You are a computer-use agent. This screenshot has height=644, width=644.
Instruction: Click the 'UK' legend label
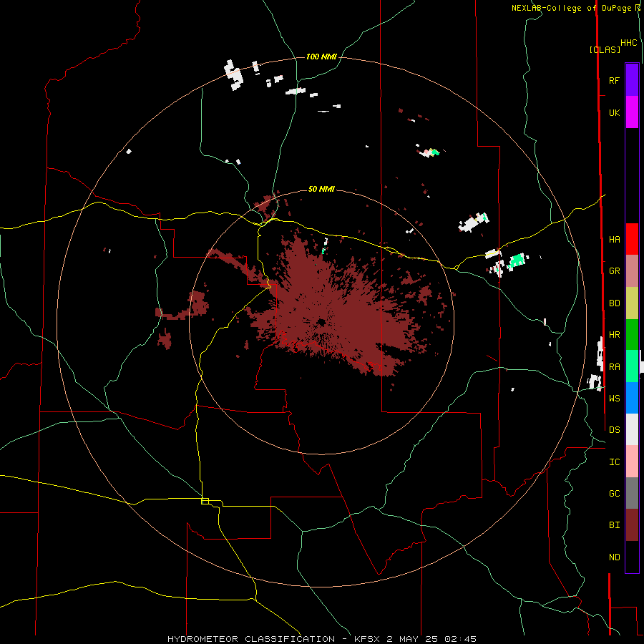614,112
